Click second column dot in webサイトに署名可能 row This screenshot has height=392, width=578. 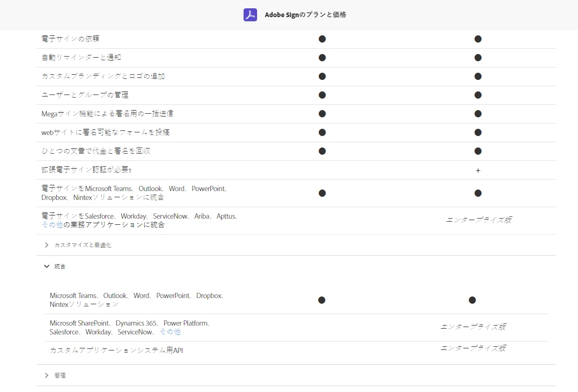pyautogui.click(x=478, y=132)
